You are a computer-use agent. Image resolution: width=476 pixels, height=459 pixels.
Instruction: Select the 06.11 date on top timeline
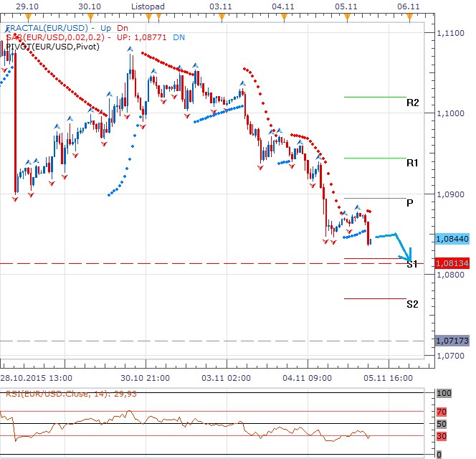408,6
